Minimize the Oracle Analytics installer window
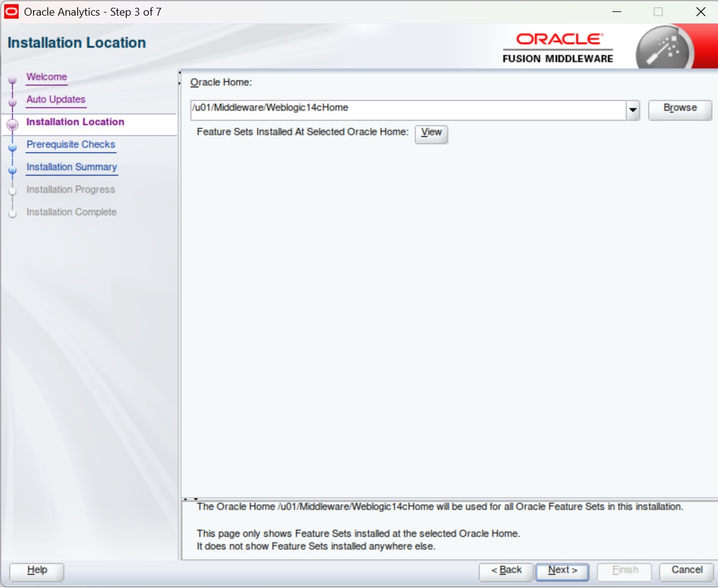The height and width of the screenshot is (588, 718). (x=617, y=12)
